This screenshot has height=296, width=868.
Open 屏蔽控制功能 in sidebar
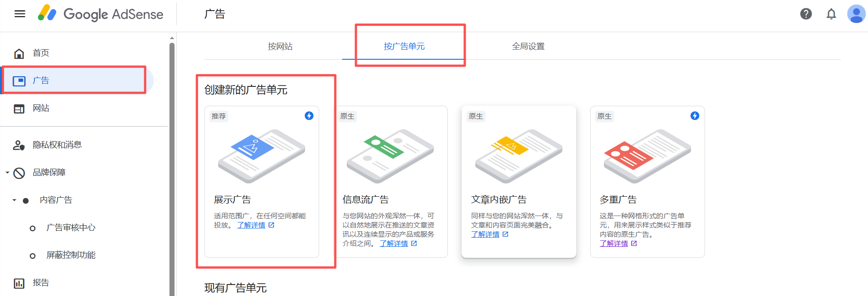(x=71, y=255)
